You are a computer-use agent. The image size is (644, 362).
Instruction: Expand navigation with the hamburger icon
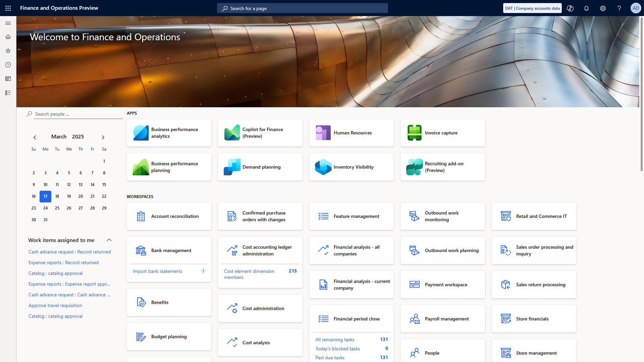click(8, 23)
